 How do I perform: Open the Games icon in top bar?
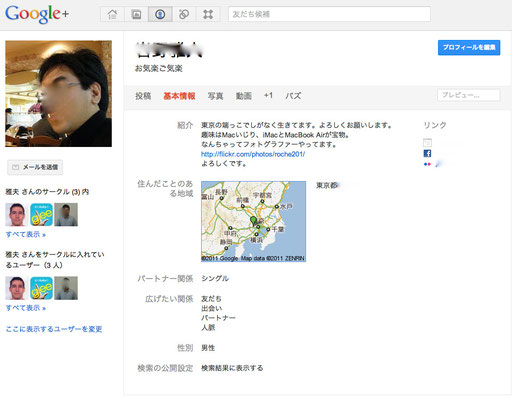208,14
